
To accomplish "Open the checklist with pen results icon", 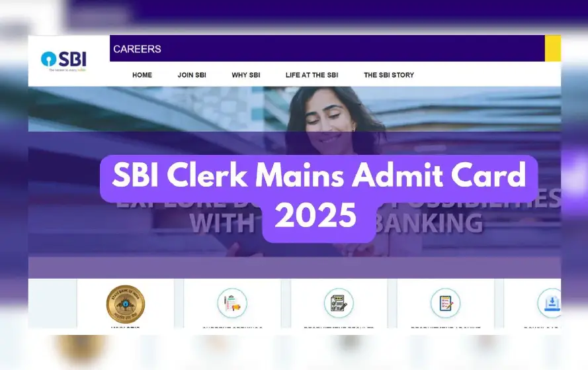I will click(x=339, y=303).
